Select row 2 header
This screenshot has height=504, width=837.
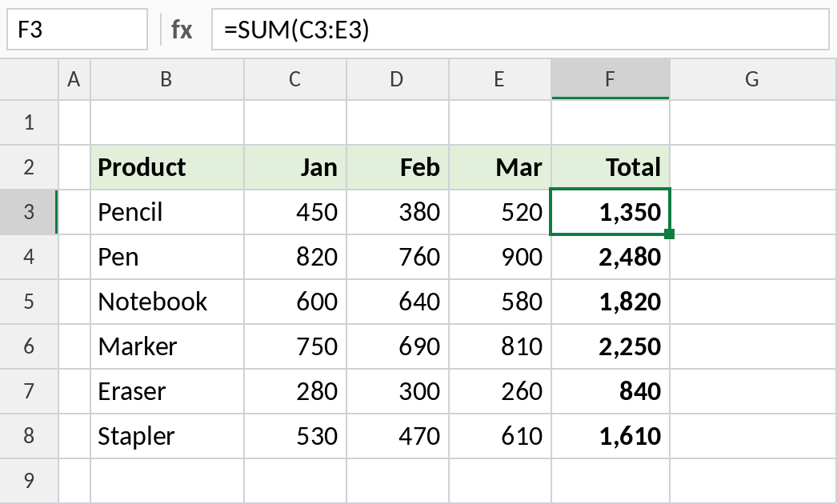(29, 167)
